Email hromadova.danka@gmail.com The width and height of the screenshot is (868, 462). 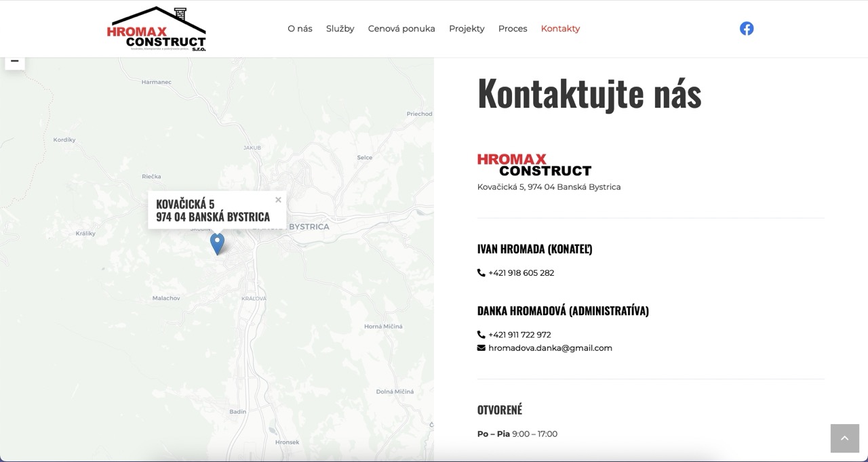tap(550, 348)
